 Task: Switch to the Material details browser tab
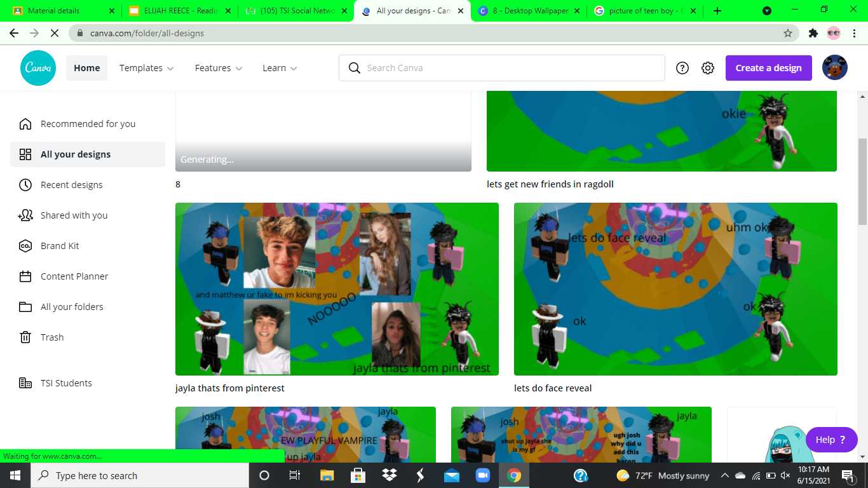[x=60, y=11]
